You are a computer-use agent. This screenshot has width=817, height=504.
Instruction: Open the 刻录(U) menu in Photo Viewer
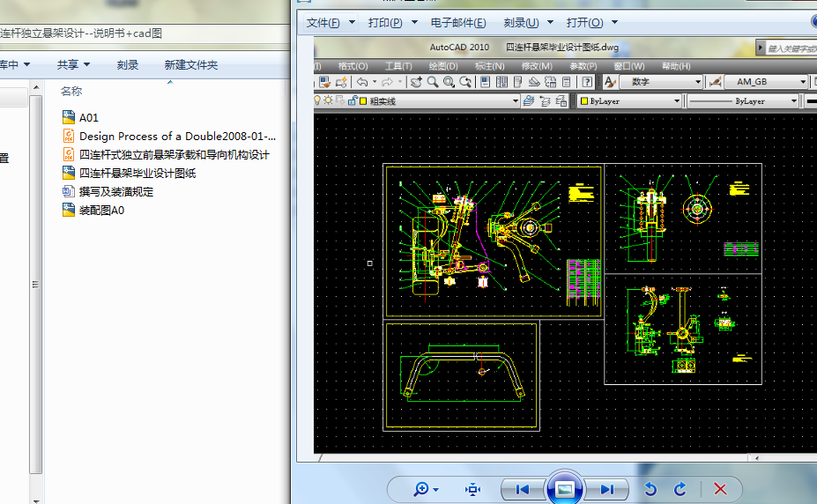521,23
